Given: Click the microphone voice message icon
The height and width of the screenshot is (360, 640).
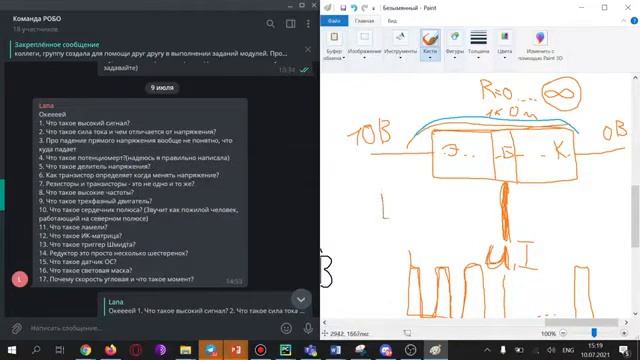Looking at the screenshot, I should tap(308, 328).
